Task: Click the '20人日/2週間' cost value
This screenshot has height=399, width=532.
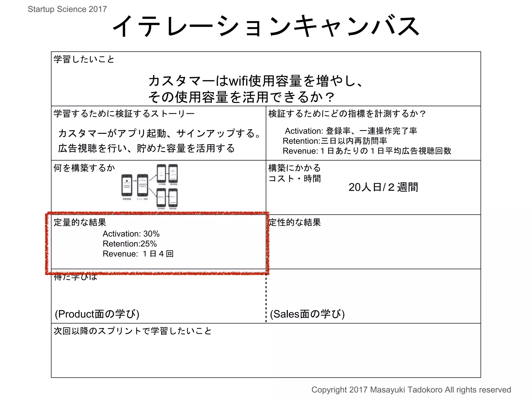Action: tap(383, 187)
